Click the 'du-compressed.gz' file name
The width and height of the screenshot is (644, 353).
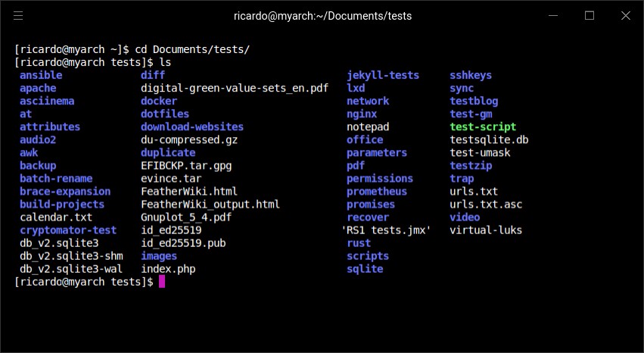click(189, 139)
